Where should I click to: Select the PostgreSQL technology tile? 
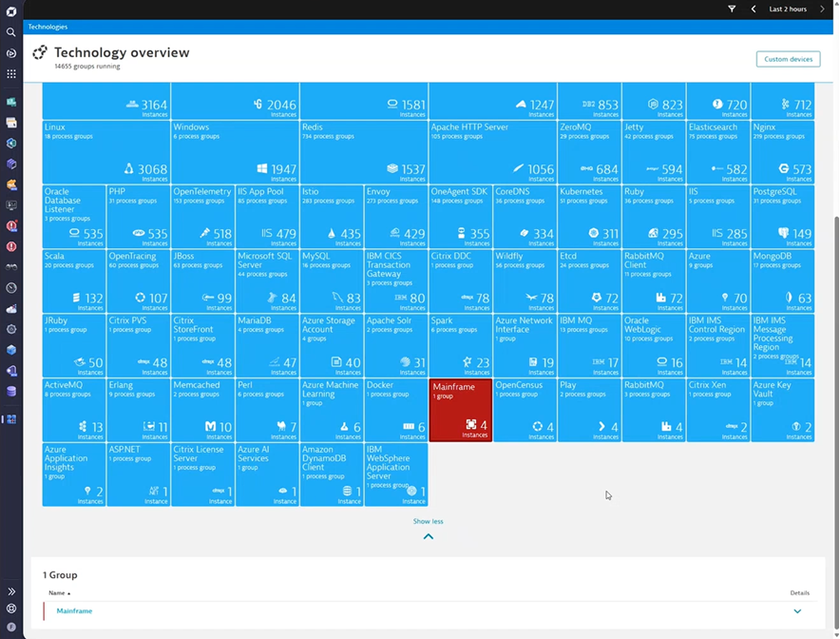click(782, 217)
